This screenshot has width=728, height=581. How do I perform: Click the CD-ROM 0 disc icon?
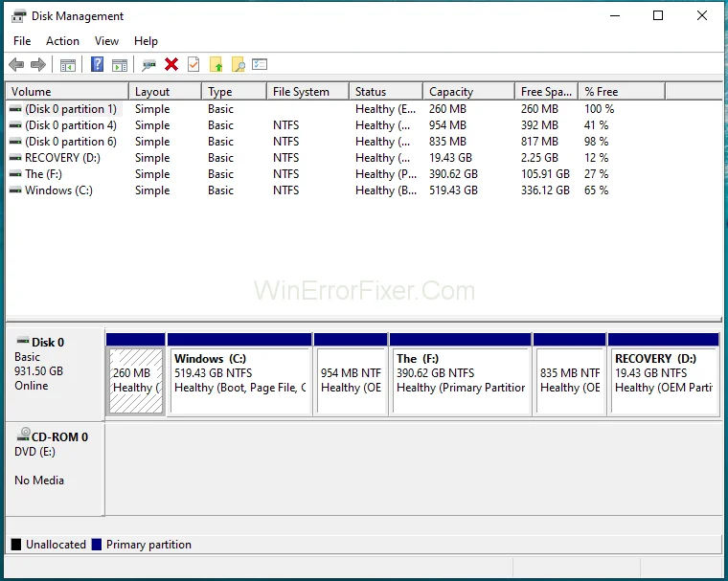coord(23,435)
